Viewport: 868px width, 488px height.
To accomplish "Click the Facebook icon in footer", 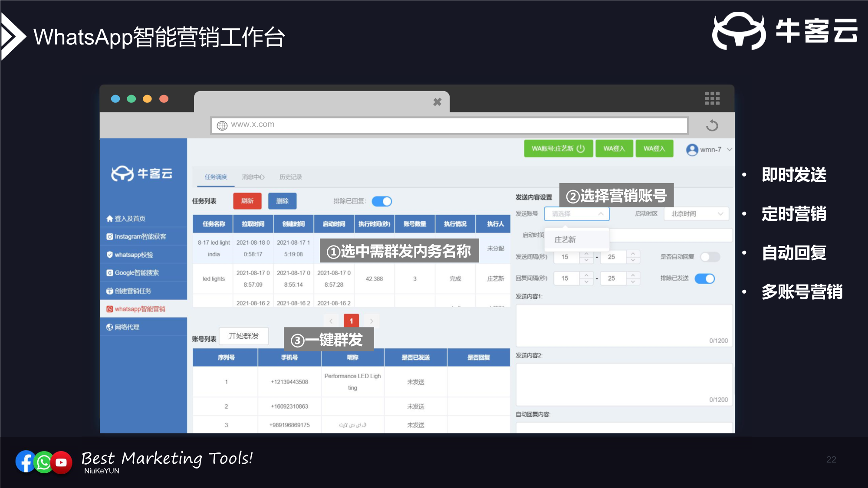I will pos(26,462).
